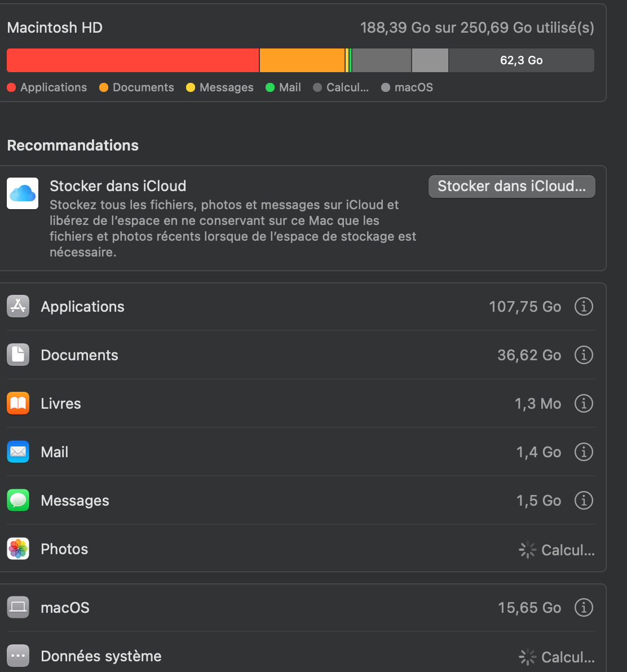The height and width of the screenshot is (672, 627).
Task: Click the blue Mail envelope icon
Action: [18, 452]
